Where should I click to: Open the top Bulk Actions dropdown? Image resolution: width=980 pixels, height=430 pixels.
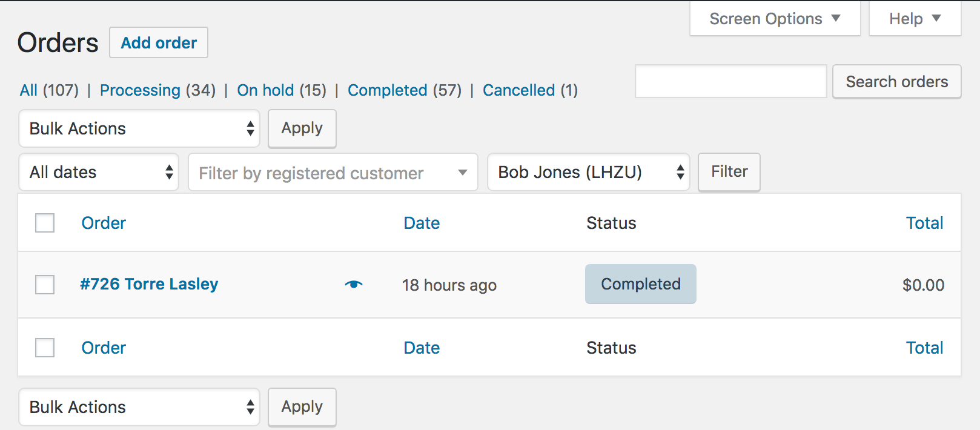(139, 128)
